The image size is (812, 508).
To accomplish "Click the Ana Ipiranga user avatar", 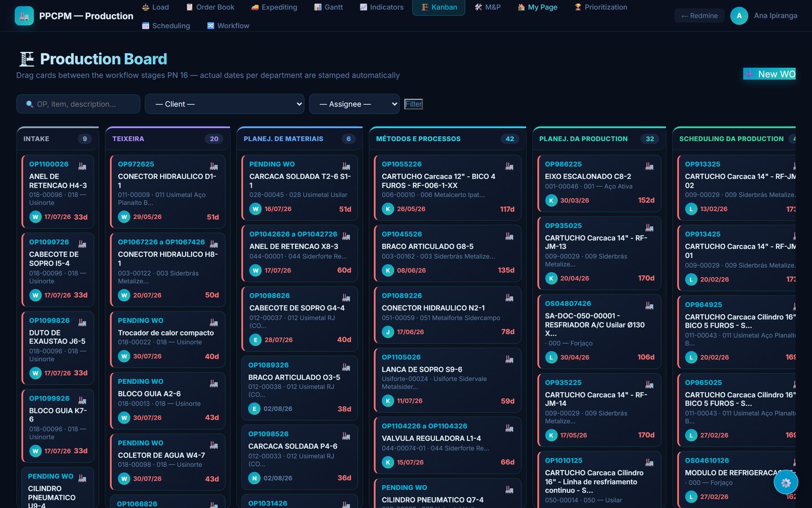I will 739,16.
